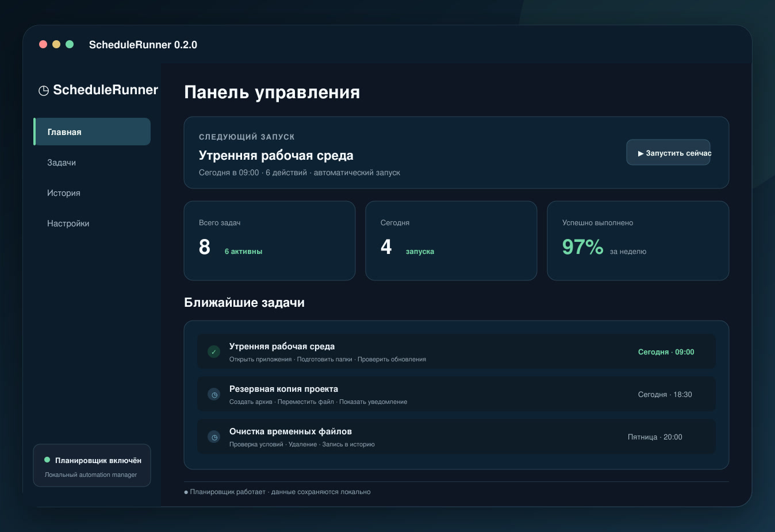This screenshot has height=532, width=775.
Task: Click the Утренняя рабочая среда next launch title
Action: click(x=276, y=156)
